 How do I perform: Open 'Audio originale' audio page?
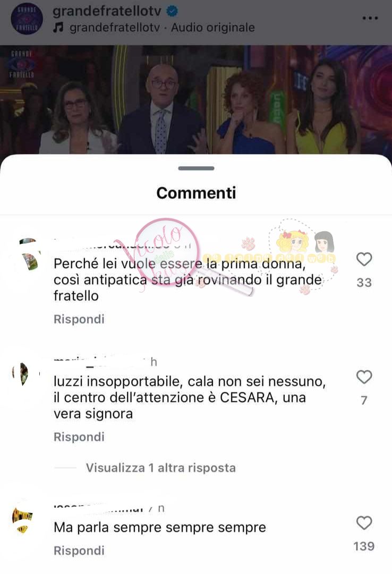[x=213, y=28]
